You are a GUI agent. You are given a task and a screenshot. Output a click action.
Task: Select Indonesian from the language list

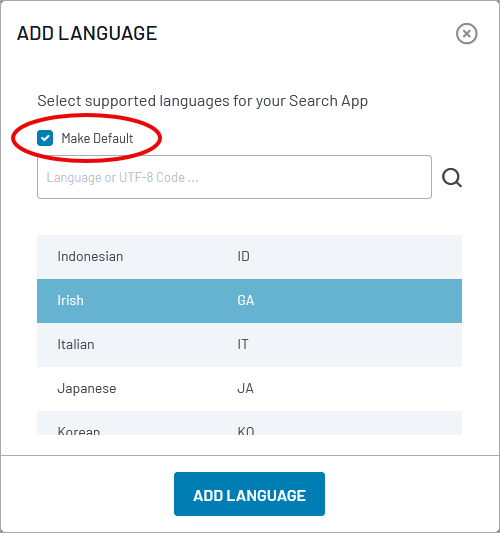click(249, 257)
